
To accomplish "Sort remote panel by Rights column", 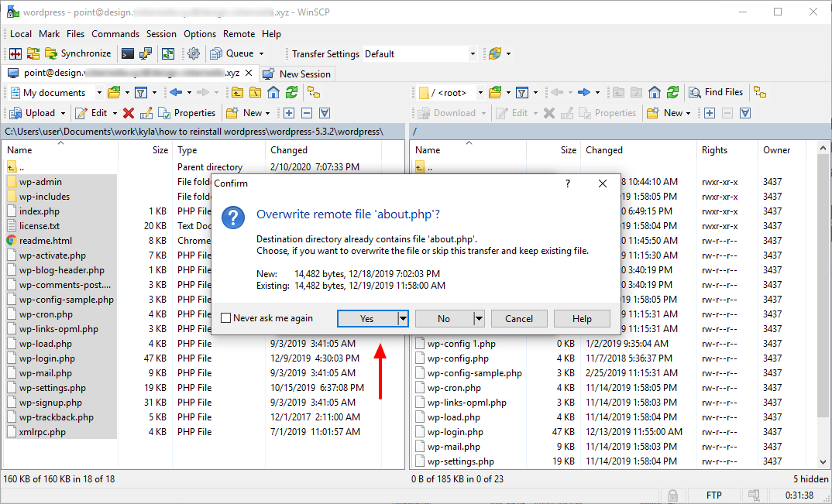I will (727, 150).
